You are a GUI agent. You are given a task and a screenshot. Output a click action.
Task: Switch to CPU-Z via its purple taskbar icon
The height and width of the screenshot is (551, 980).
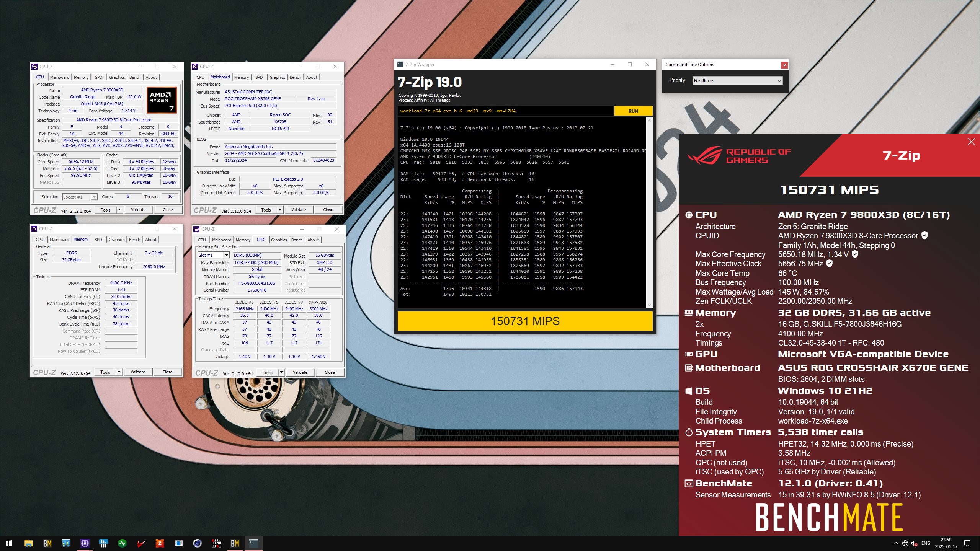click(x=85, y=543)
